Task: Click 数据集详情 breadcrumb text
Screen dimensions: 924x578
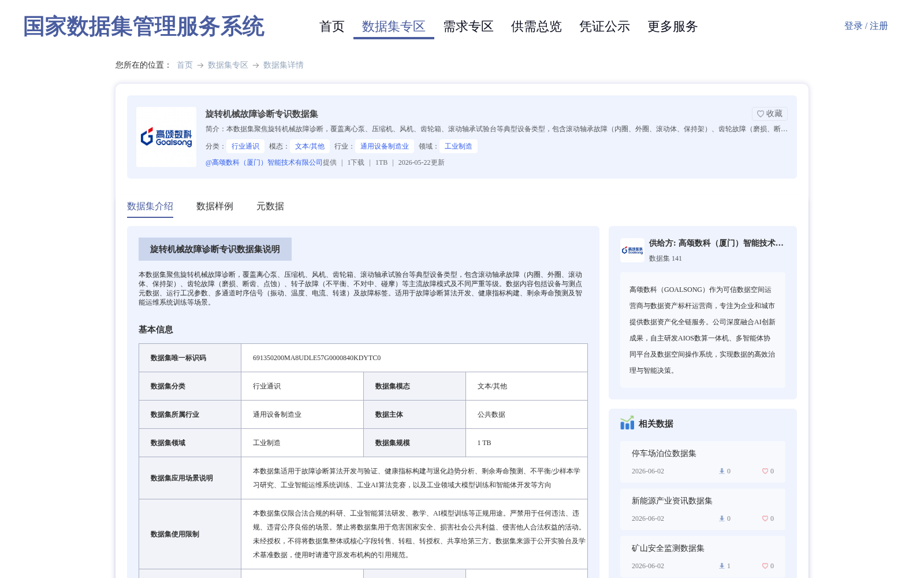Action: [284, 65]
